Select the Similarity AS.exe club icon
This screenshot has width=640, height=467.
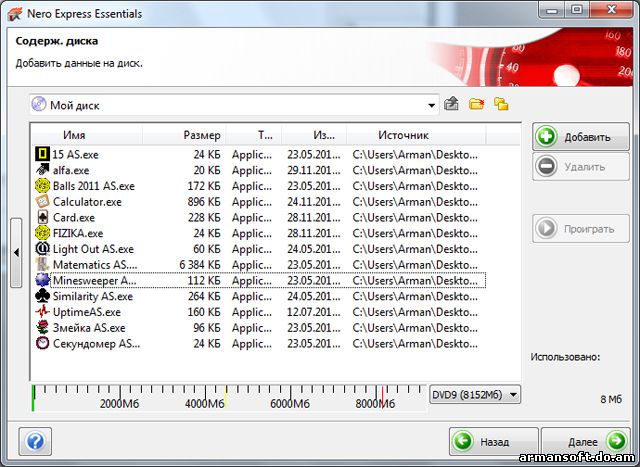[42, 296]
